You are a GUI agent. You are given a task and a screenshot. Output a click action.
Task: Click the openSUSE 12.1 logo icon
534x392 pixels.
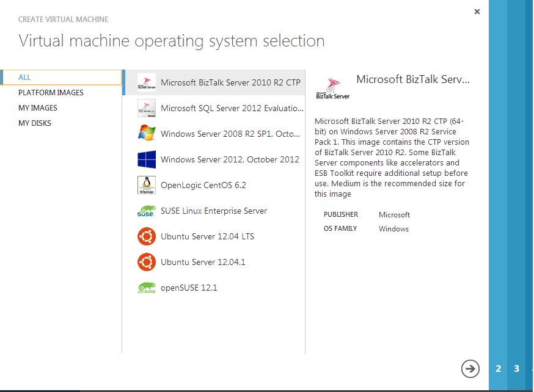[147, 288]
